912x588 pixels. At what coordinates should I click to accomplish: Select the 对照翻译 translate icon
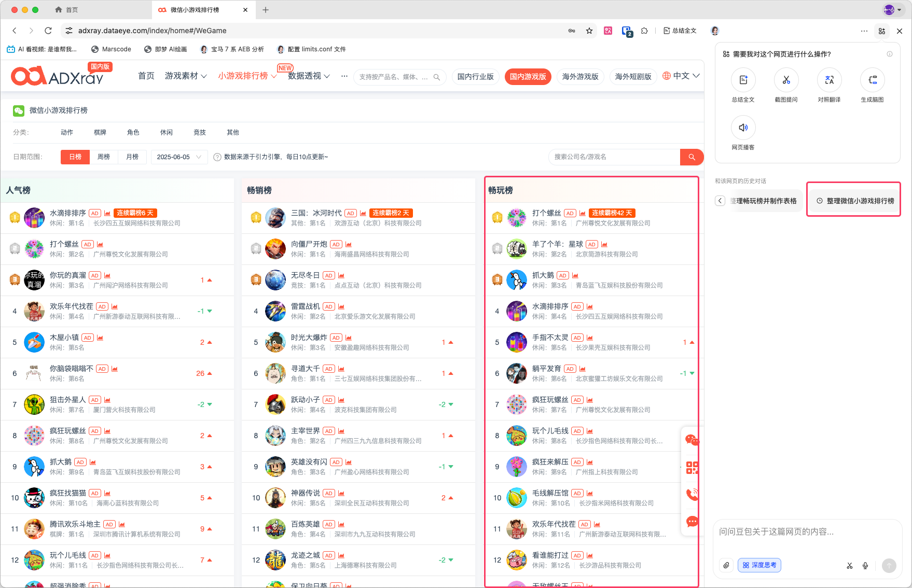coord(829,80)
